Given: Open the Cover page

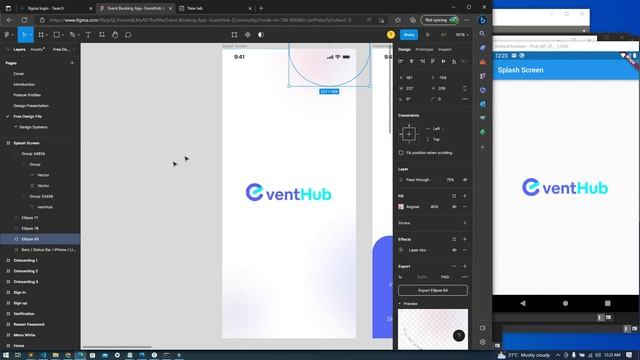Looking at the screenshot, I should click(19, 74).
